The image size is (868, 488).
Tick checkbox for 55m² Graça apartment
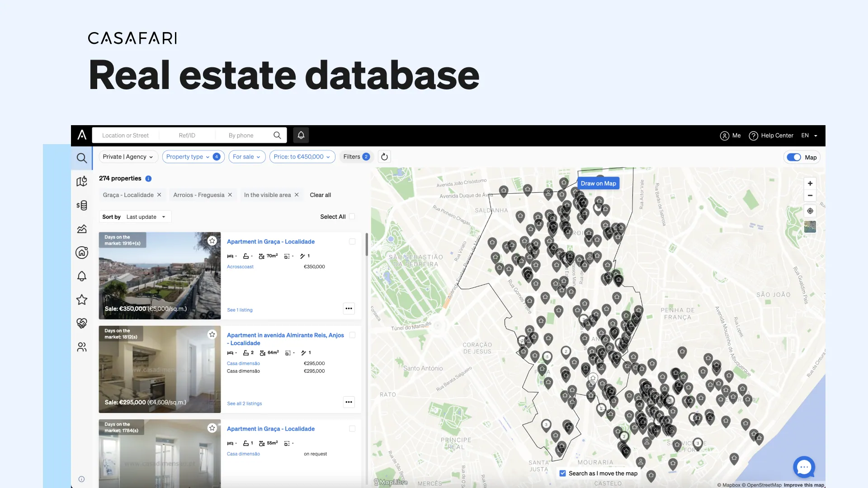(352, 429)
